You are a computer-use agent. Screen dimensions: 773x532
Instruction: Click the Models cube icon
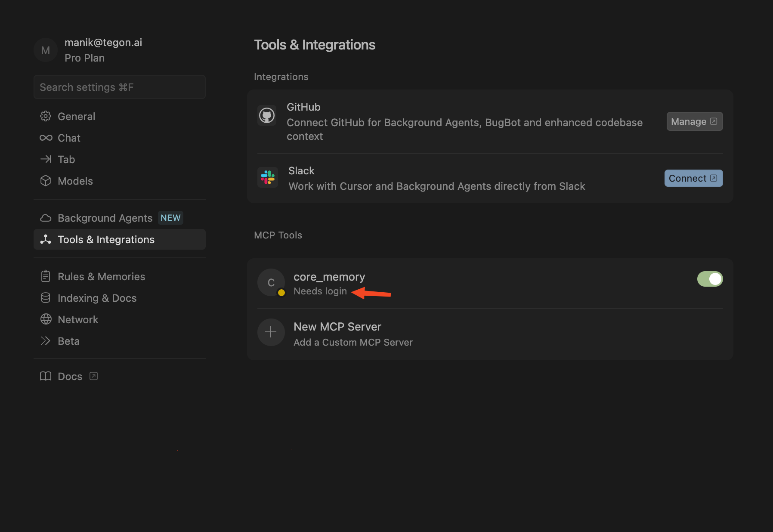coord(46,181)
